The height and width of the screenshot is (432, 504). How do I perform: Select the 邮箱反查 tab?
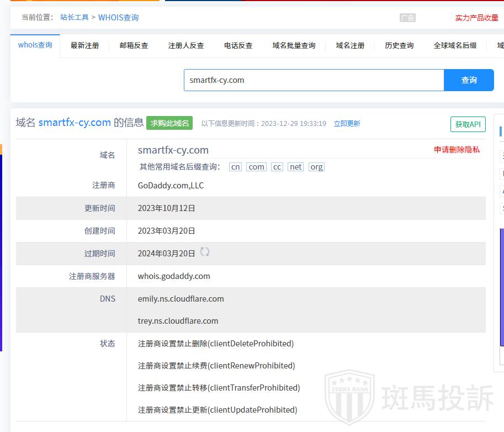134,45
